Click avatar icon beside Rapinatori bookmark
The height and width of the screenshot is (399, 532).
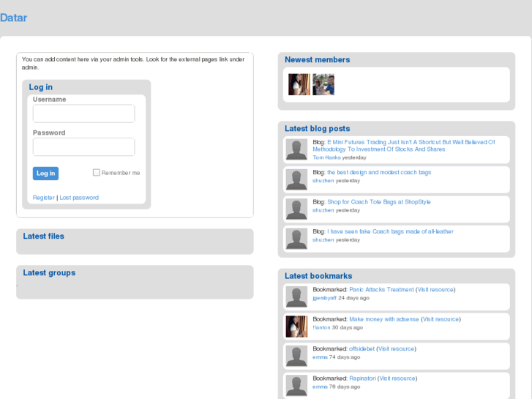click(296, 385)
